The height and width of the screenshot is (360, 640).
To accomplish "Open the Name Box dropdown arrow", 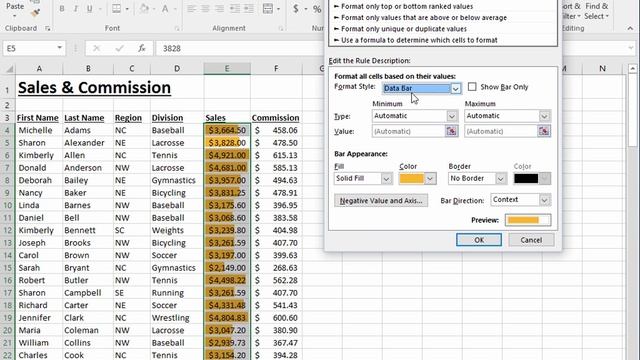I will pos(60,48).
